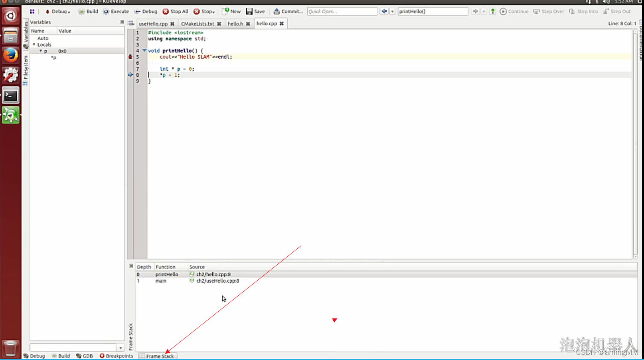644x360 pixels.
Task: Click the Build toolbar button
Action: point(88,12)
